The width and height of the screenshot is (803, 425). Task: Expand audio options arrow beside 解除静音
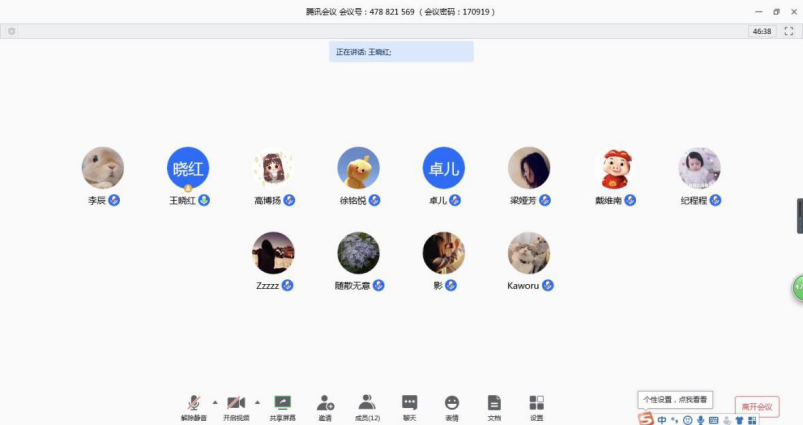click(x=215, y=401)
